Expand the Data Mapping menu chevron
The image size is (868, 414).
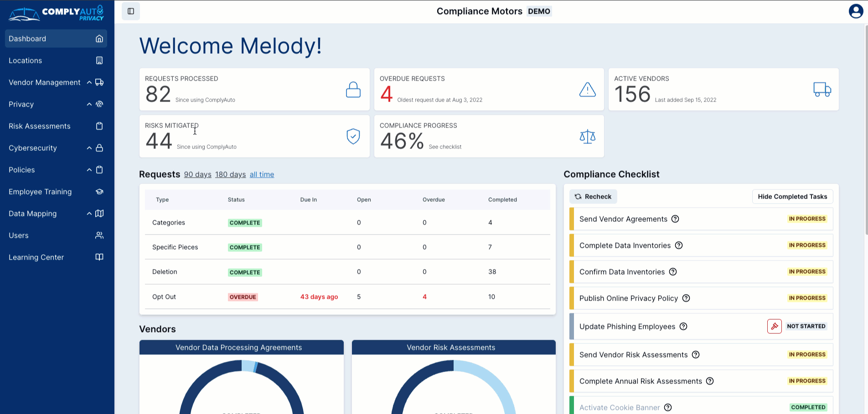tap(89, 214)
